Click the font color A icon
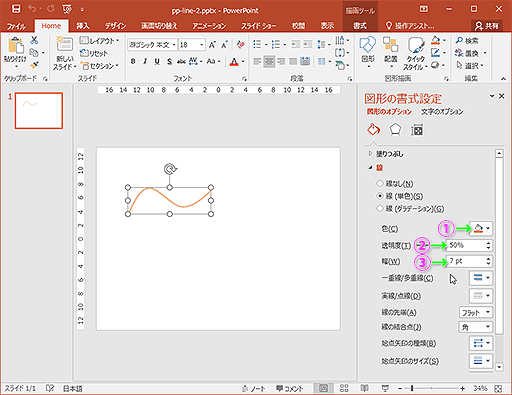The image size is (512, 395). [234, 62]
